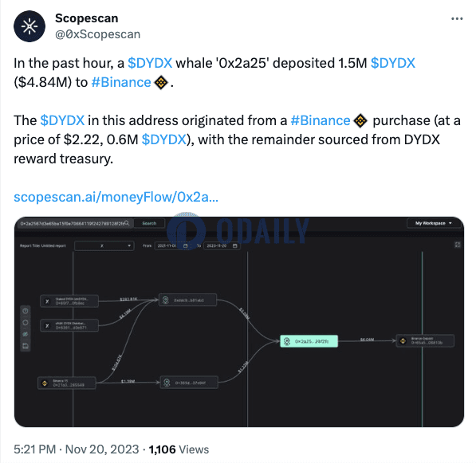The image size is (476, 463).
Task: Open the To date calendar icon
Action: pyautogui.click(x=234, y=245)
